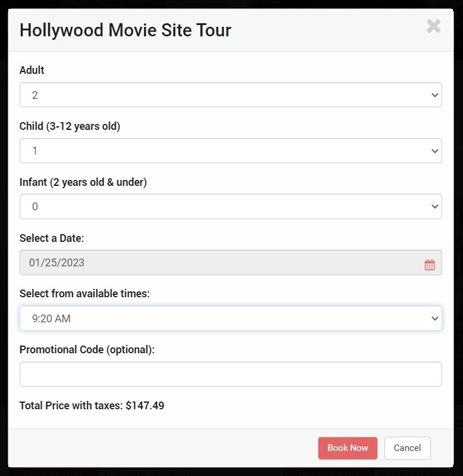Open the calendar icon date picker
Viewport: 463px width, 476px height.
[x=429, y=265]
